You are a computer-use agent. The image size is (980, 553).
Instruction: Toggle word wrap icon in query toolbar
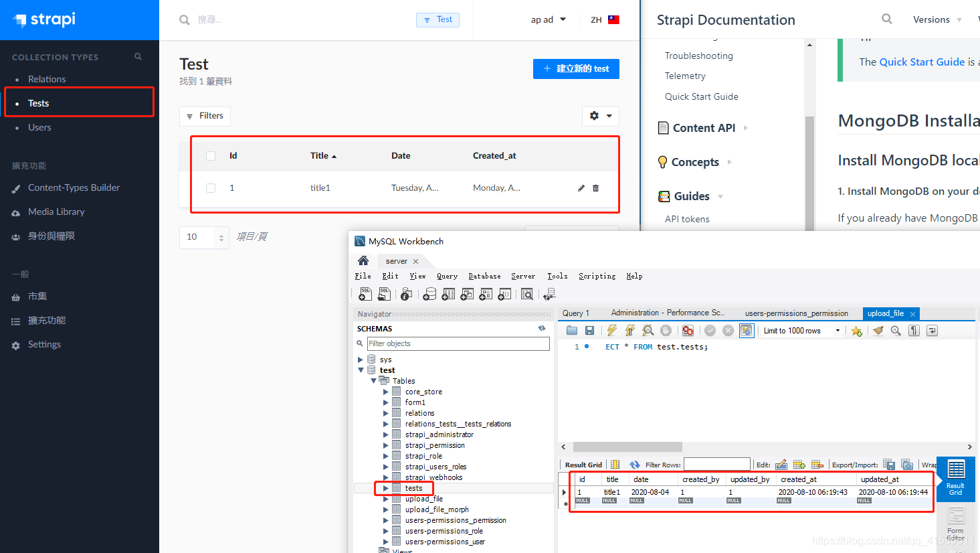coord(932,330)
